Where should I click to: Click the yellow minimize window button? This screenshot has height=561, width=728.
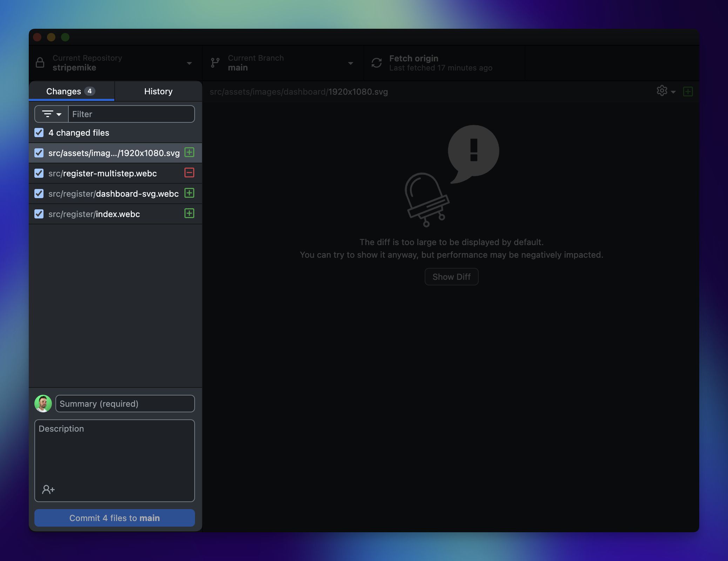click(51, 37)
